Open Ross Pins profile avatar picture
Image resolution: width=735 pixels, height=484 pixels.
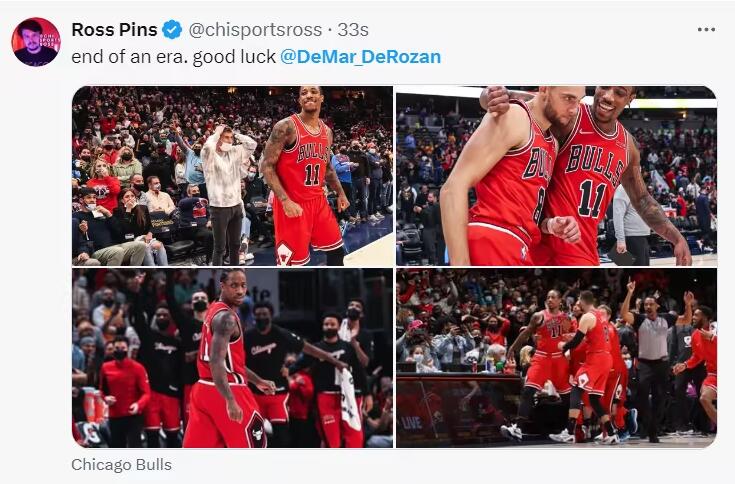36,42
